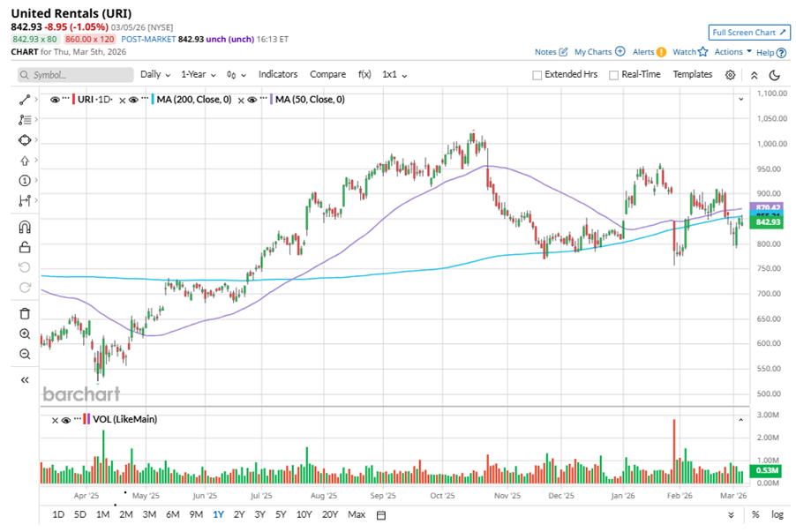Enable the Extended Hrs checkbox
The image size is (796, 532).
[537, 75]
